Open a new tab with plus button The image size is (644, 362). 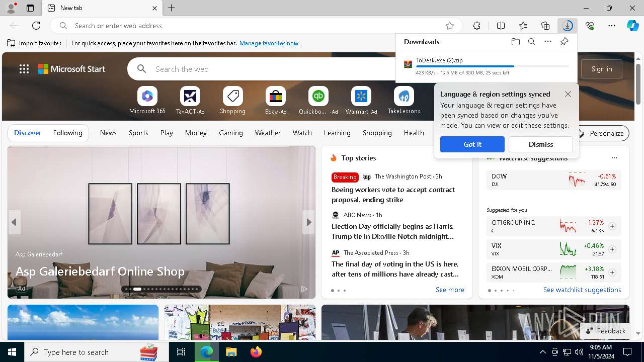click(x=171, y=8)
